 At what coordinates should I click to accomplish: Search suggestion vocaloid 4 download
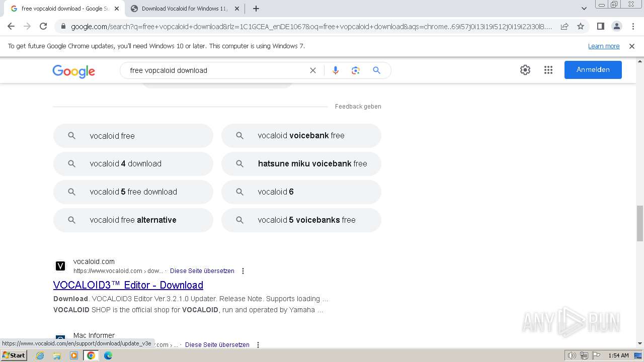tap(133, 164)
